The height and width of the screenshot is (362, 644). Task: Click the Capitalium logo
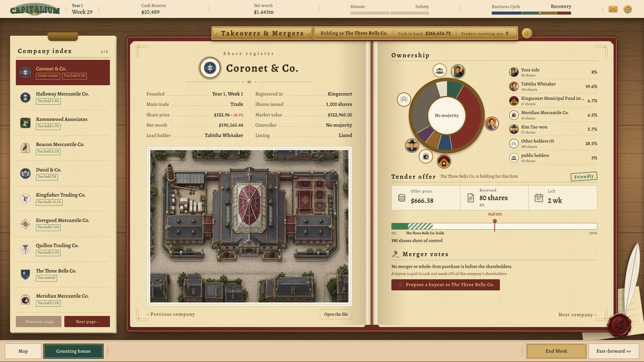tap(35, 9)
